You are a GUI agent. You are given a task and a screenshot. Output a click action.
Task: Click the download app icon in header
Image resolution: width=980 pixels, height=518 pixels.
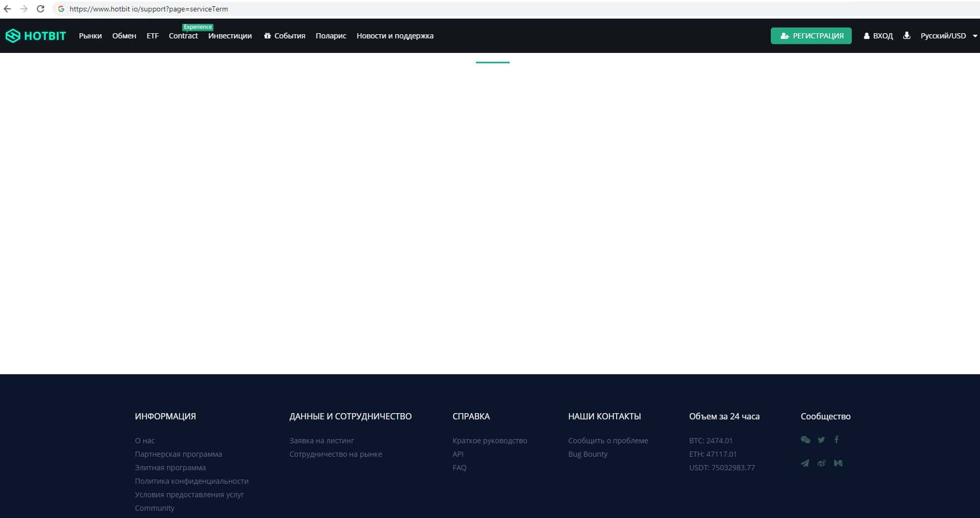pyautogui.click(x=906, y=36)
